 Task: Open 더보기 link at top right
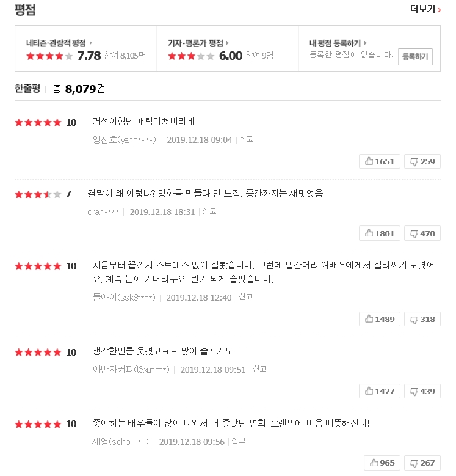point(425,9)
